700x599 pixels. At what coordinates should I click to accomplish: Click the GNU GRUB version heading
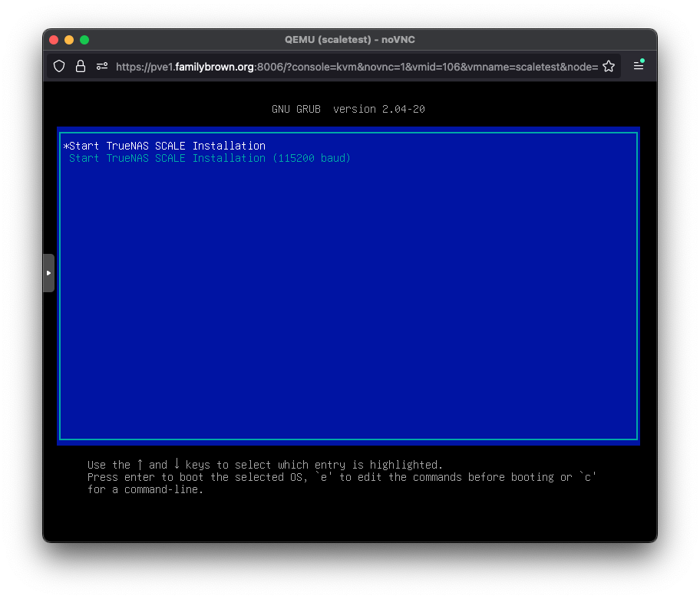click(x=348, y=109)
